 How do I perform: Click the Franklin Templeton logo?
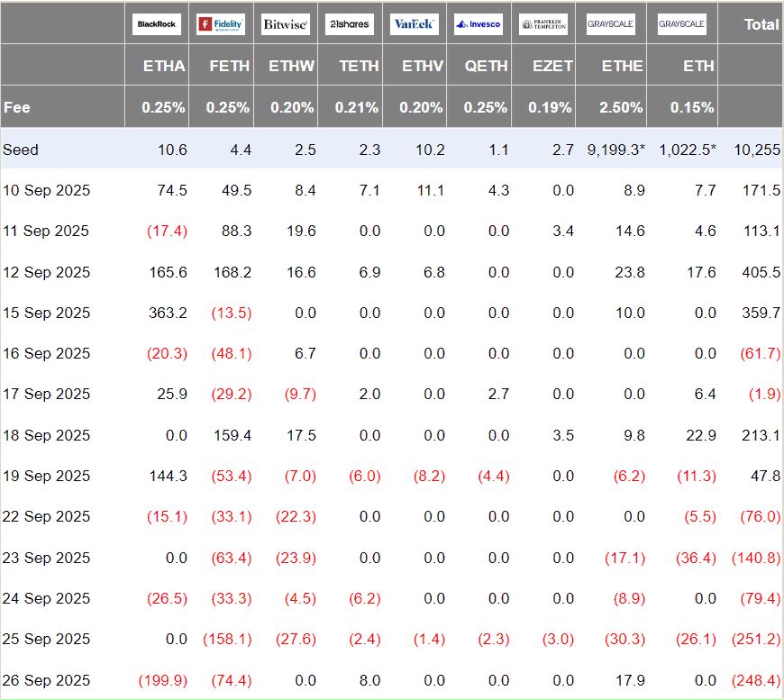point(543,24)
